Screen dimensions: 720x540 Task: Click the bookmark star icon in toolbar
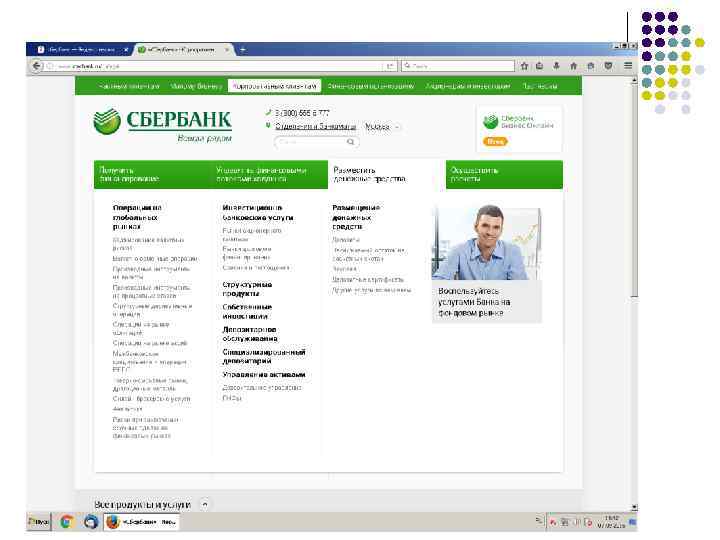coord(524,66)
